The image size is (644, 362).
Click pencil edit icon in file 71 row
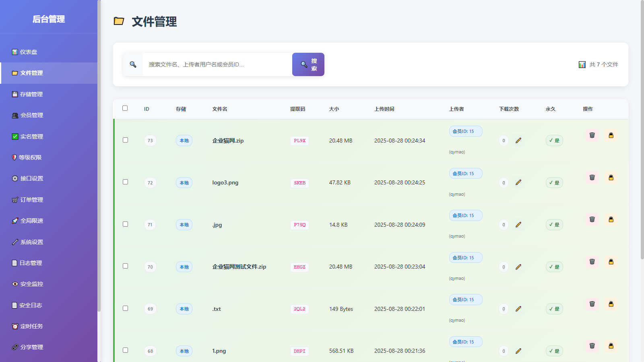point(518,225)
